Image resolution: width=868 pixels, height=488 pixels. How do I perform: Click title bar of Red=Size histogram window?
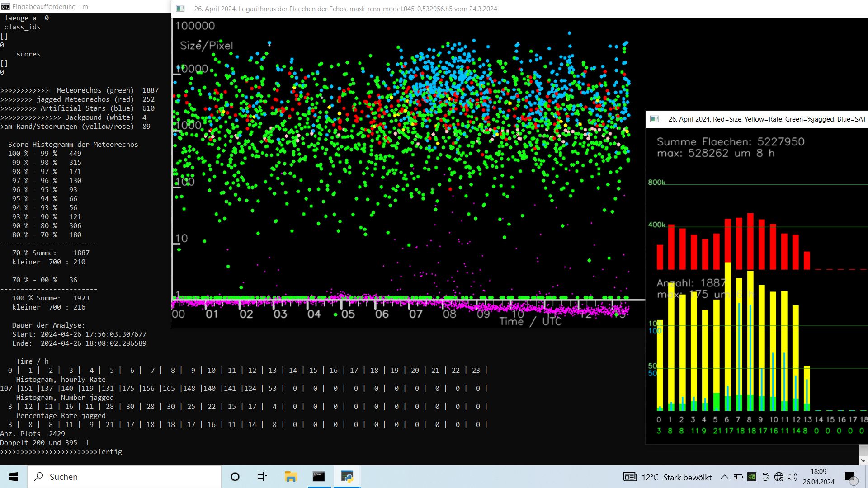[x=764, y=119]
